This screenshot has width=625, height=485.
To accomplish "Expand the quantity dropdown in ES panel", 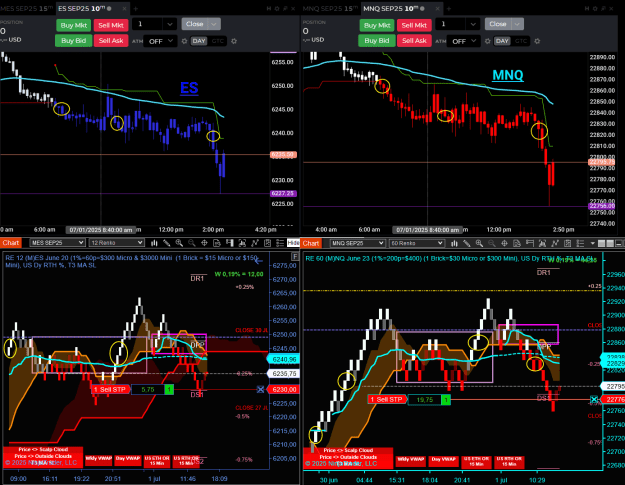I will 170,24.
